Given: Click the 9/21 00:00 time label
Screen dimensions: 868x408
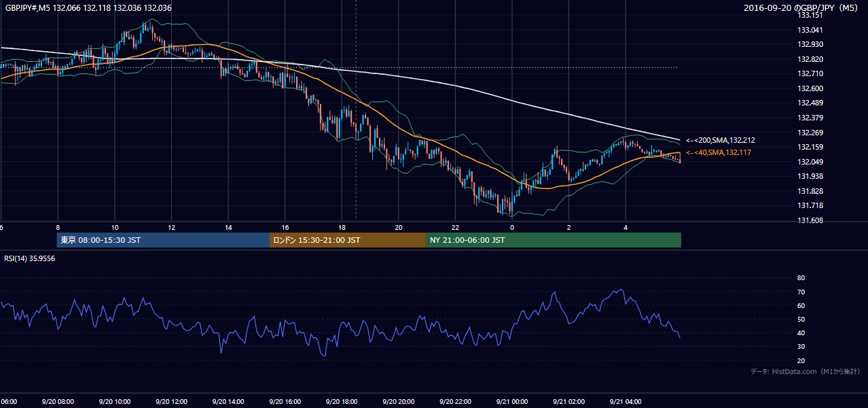Looking at the screenshot, I should coord(512,402).
